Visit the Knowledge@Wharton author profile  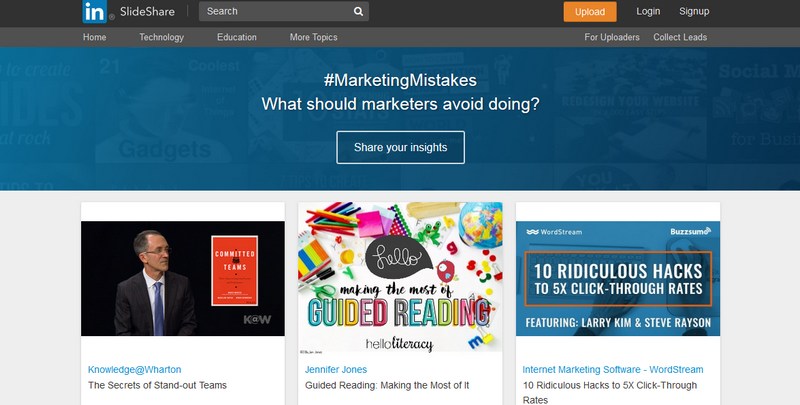(135, 369)
